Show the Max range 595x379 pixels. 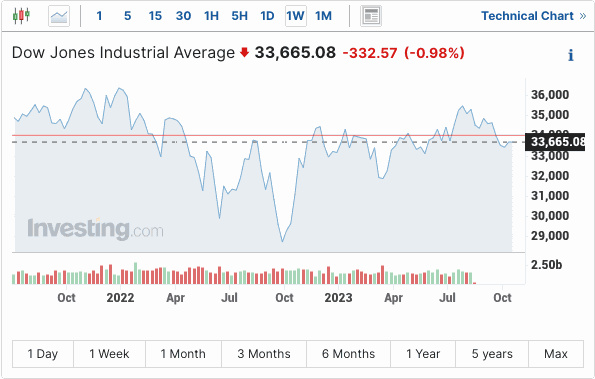pyautogui.click(x=556, y=354)
